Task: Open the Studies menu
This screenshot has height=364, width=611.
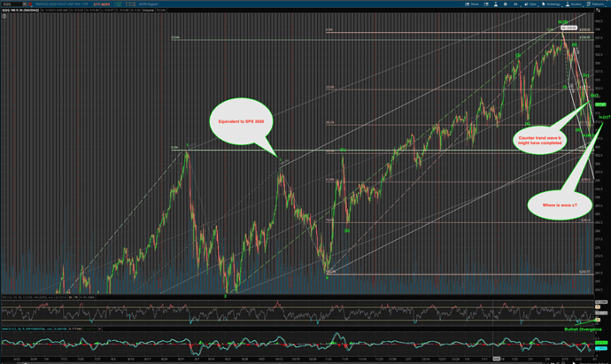Action: [574, 4]
